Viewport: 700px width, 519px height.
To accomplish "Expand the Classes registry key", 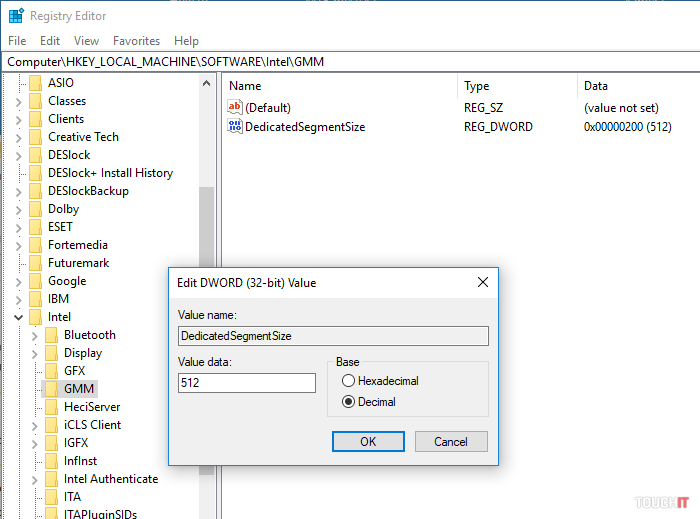I will (x=19, y=101).
